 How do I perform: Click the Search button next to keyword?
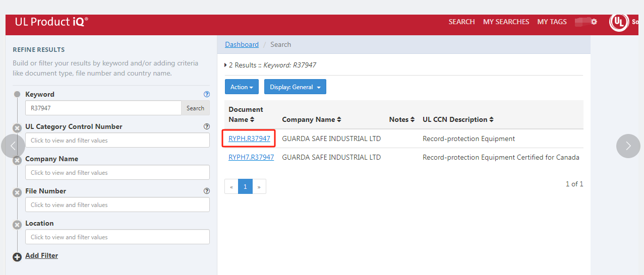(x=195, y=108)
